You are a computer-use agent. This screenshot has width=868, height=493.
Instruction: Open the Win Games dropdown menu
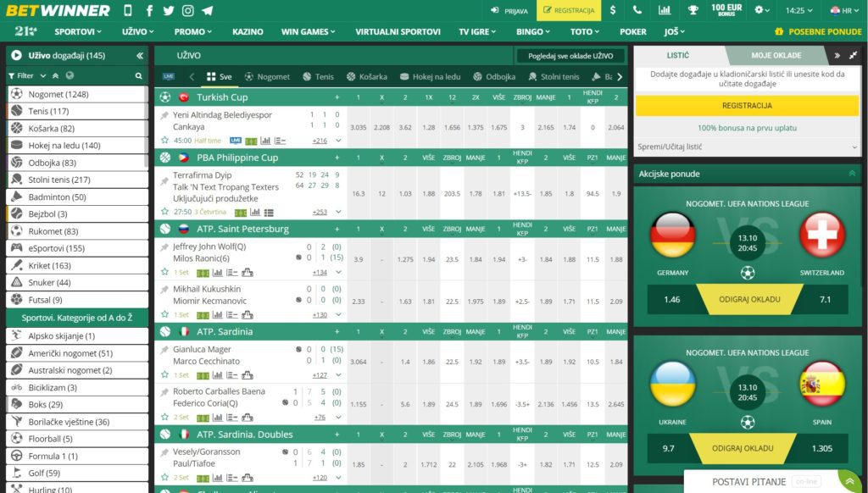click(x=308, y=31)
